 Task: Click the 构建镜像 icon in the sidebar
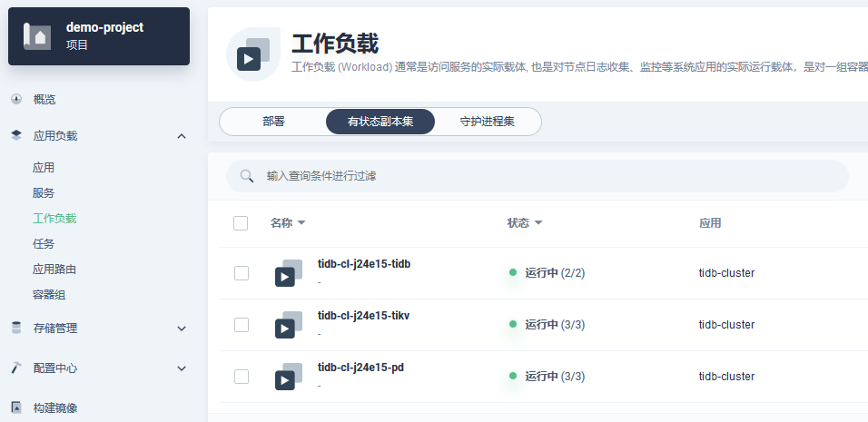tap(16, 407)
